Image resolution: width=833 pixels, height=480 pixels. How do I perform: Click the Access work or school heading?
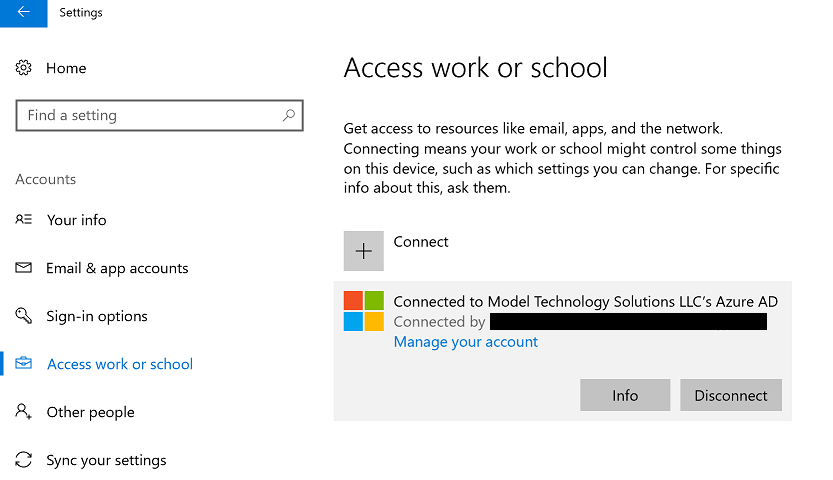(475, 68)
